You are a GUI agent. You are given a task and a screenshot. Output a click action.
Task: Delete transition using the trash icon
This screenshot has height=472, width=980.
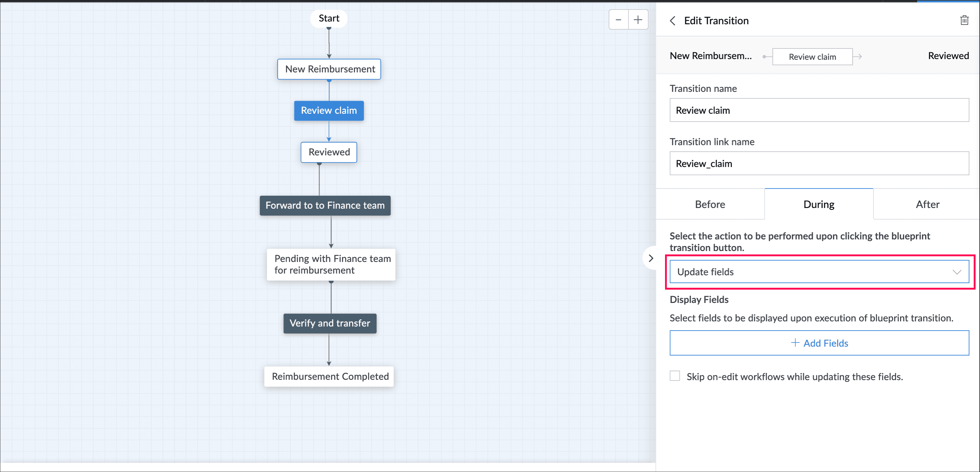[x=964, y=20]
